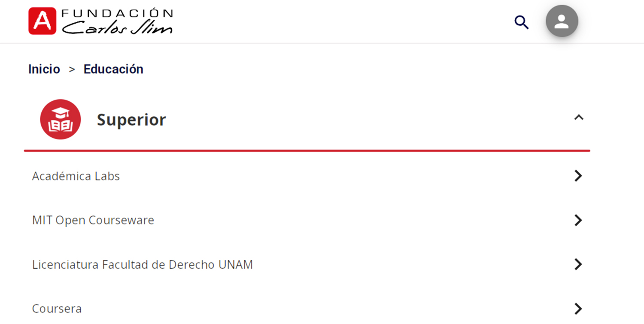Screen dimensions: 644x324
Task: Open the MIT Open Courseware entry
Action: 93,220
